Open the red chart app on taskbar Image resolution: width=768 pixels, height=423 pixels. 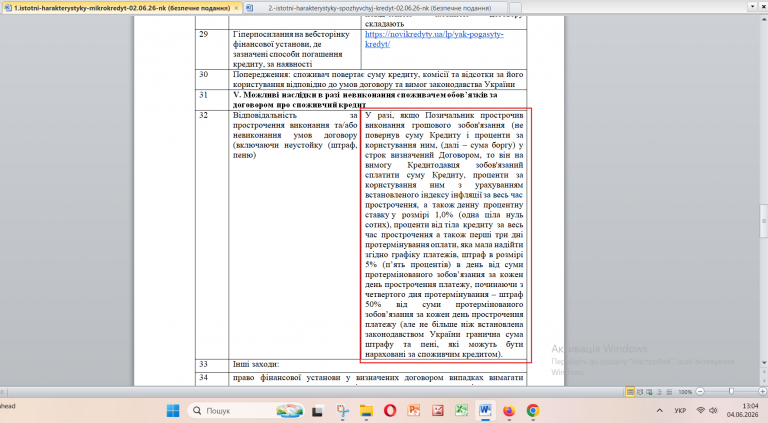click(x=438, y=410)
